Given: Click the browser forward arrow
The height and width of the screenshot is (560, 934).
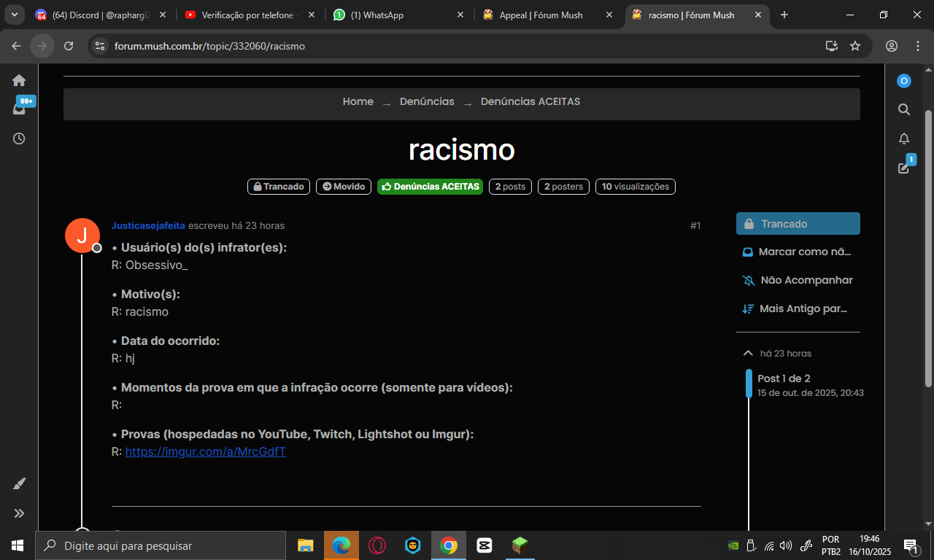Looking at the screenshot, I should pos(42,46).
